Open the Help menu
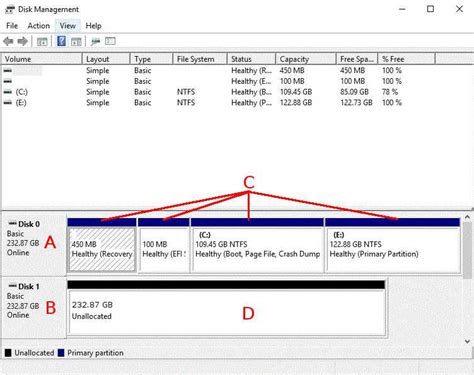 (x=93, y=26)
